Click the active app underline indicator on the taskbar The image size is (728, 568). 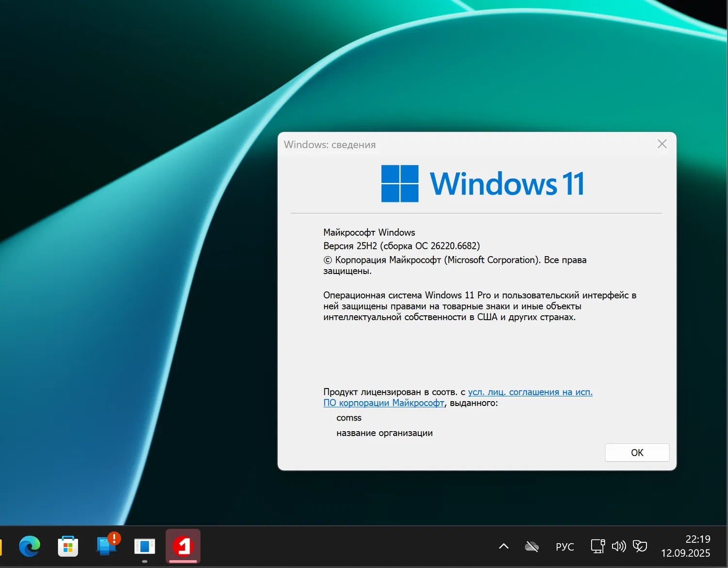pos(183,562)
